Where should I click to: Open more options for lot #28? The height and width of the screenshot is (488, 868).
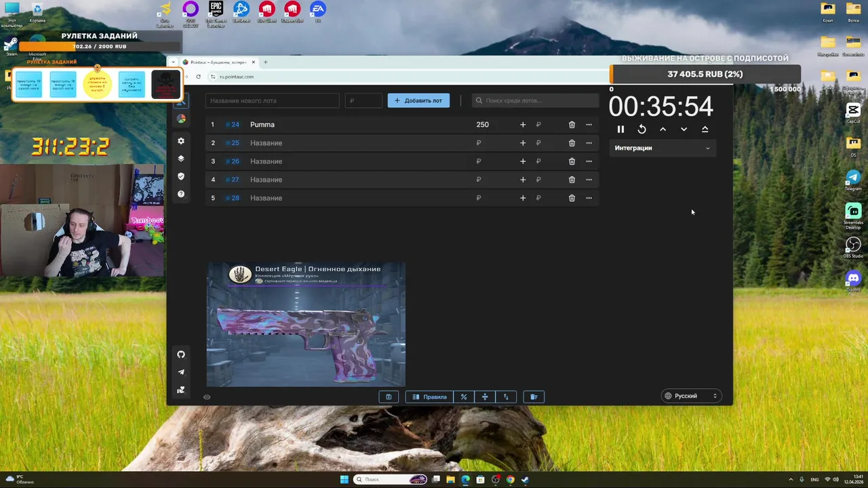point(589,198)
